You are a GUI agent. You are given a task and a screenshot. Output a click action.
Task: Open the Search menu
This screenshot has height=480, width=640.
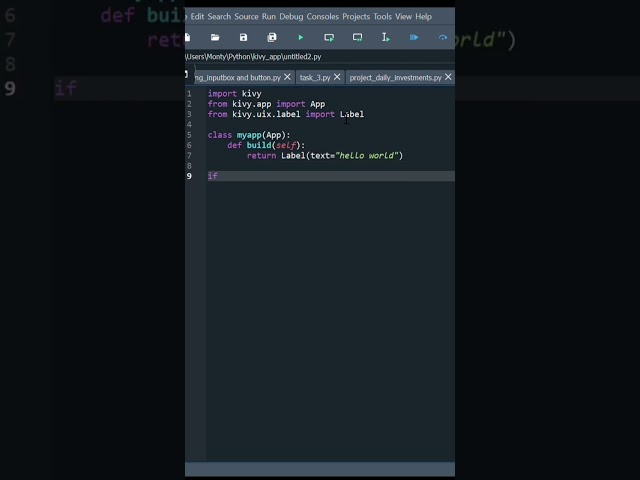(x=219, y=17)
